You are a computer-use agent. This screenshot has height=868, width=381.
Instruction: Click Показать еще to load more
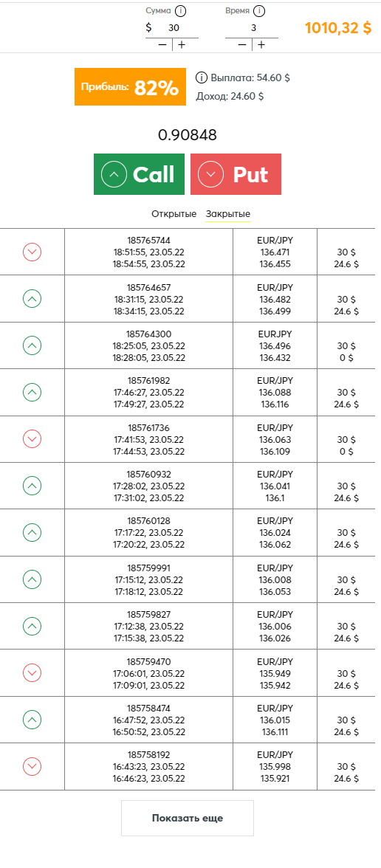tap(188, 818)
